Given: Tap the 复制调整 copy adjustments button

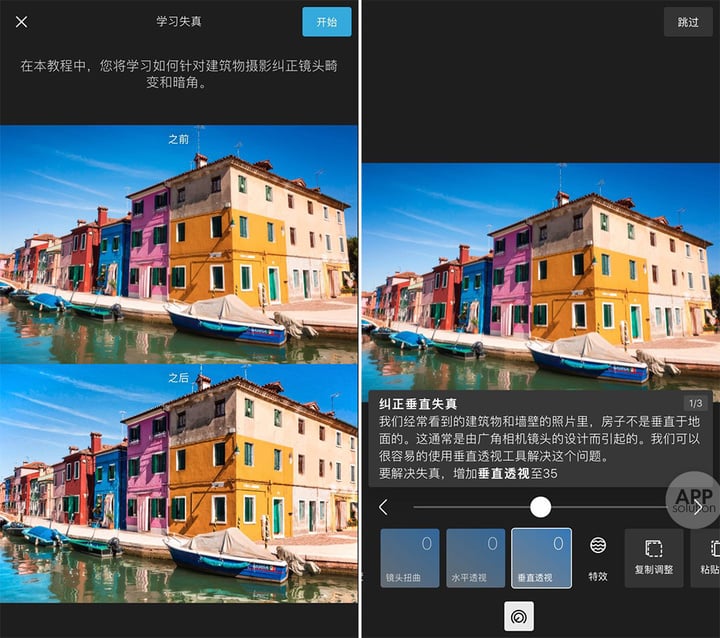Looking at the screenshot, I should (653, 558).
